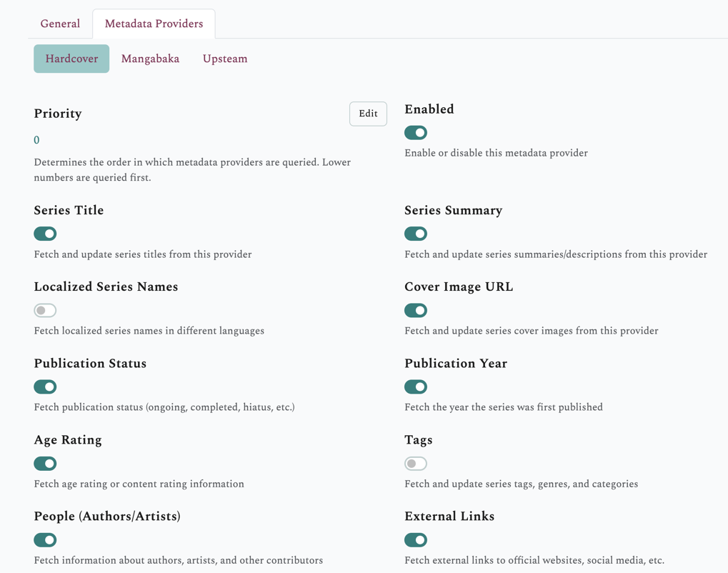Turn off Cover Image URL fetching
The image size is (728, 573).
416,310
